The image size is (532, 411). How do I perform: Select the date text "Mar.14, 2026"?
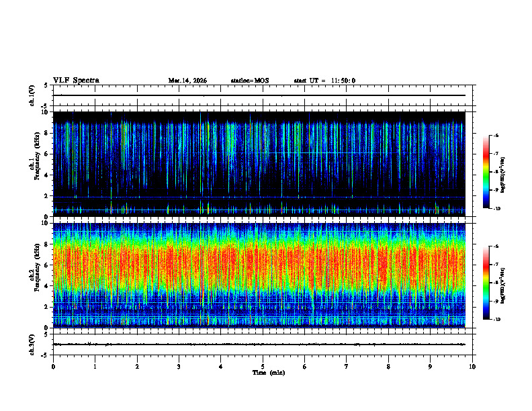pyautogui.click(x=187, y=81)
